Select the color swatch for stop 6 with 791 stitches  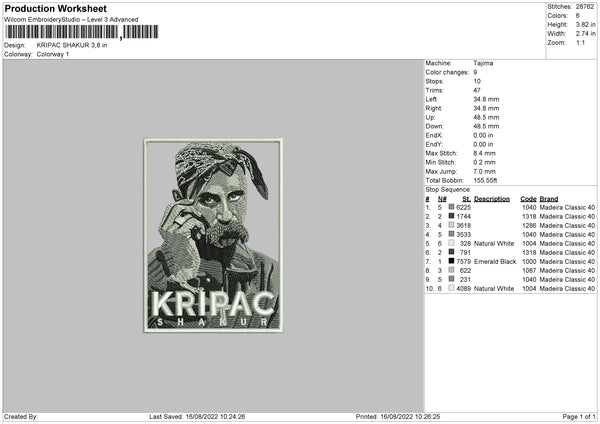pos(451,252)
